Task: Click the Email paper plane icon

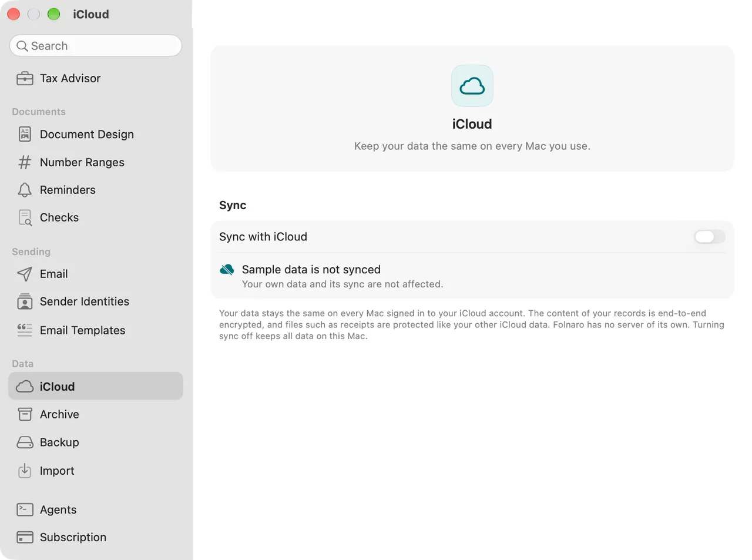Action: click(x=25, y=274)
